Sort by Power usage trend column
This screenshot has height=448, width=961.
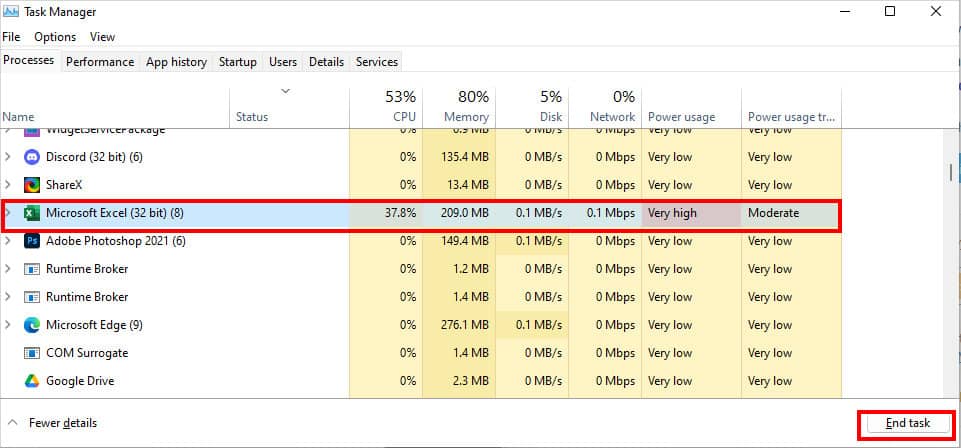tap(791, 107)
